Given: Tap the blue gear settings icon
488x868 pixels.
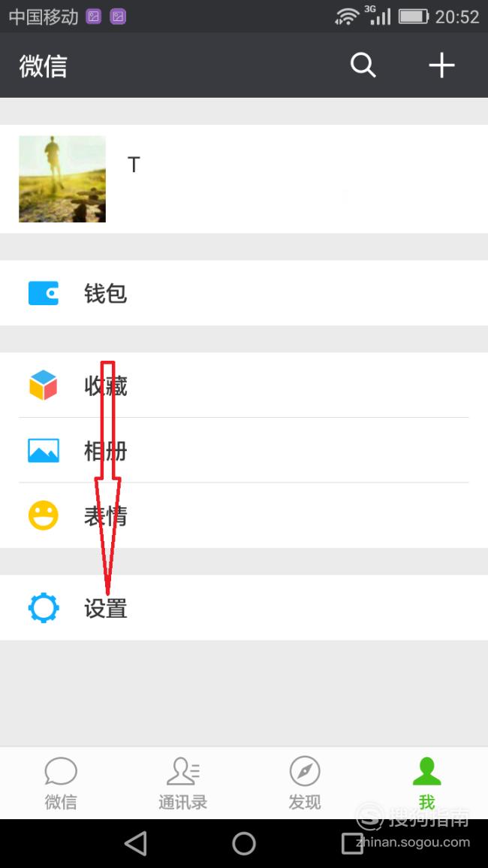Looking at the screenshot, I should [43, 608].
